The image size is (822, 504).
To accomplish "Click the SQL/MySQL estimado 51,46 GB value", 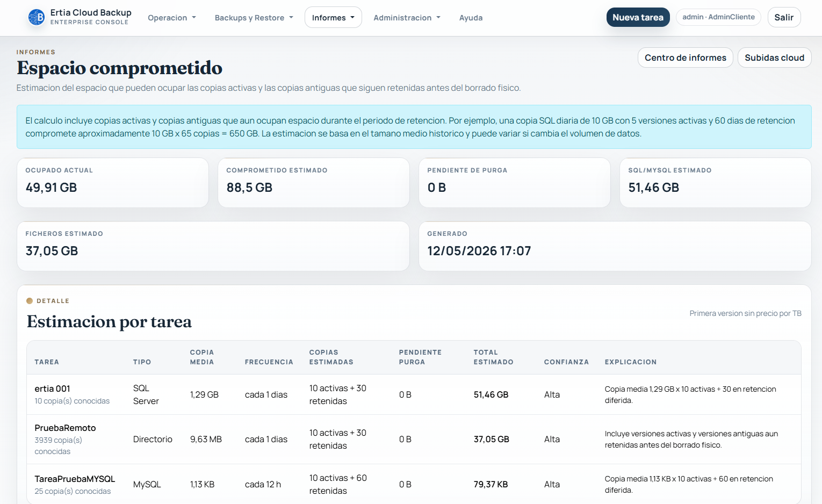I will point(653,188).
